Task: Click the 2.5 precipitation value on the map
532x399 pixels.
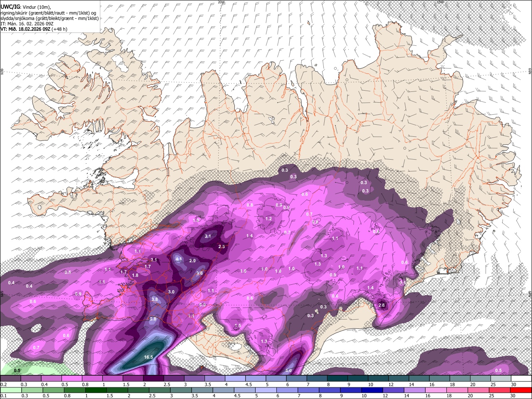Action: tap(222, 247)
